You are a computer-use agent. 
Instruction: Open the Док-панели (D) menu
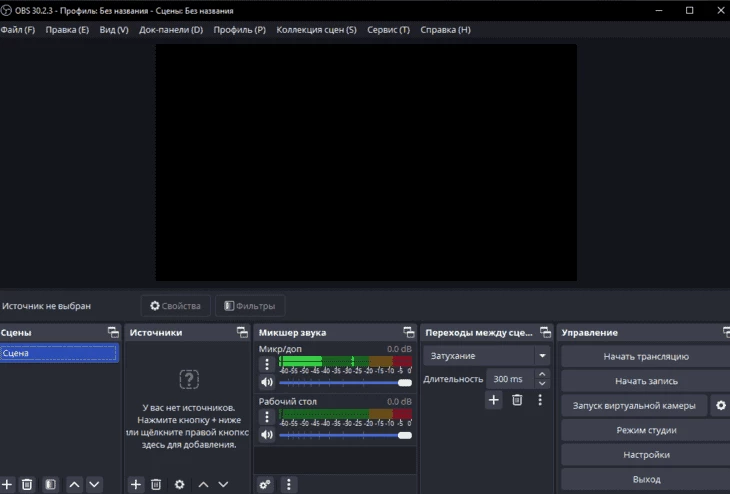[171, 30]
